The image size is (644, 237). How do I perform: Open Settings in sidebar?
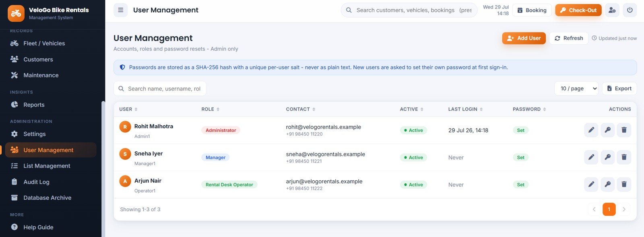coord(51,134)
